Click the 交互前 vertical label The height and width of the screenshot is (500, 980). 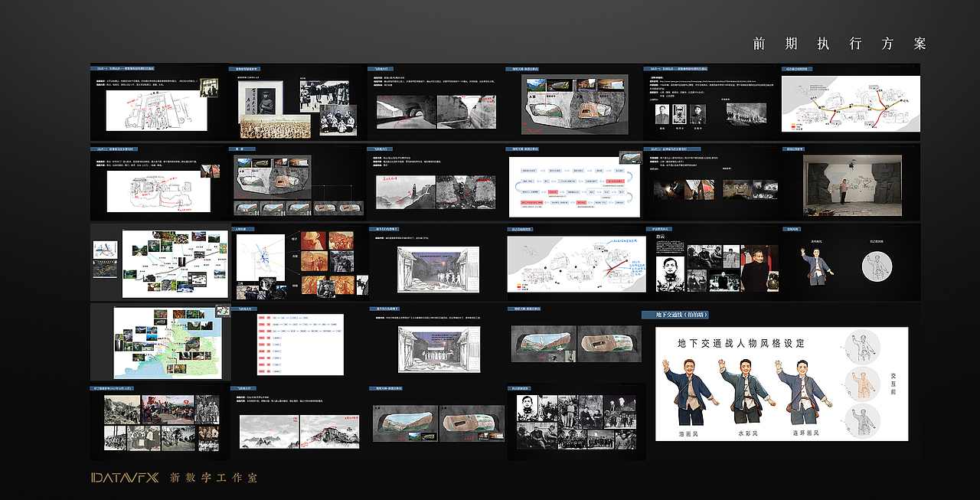tap(893, 384)
